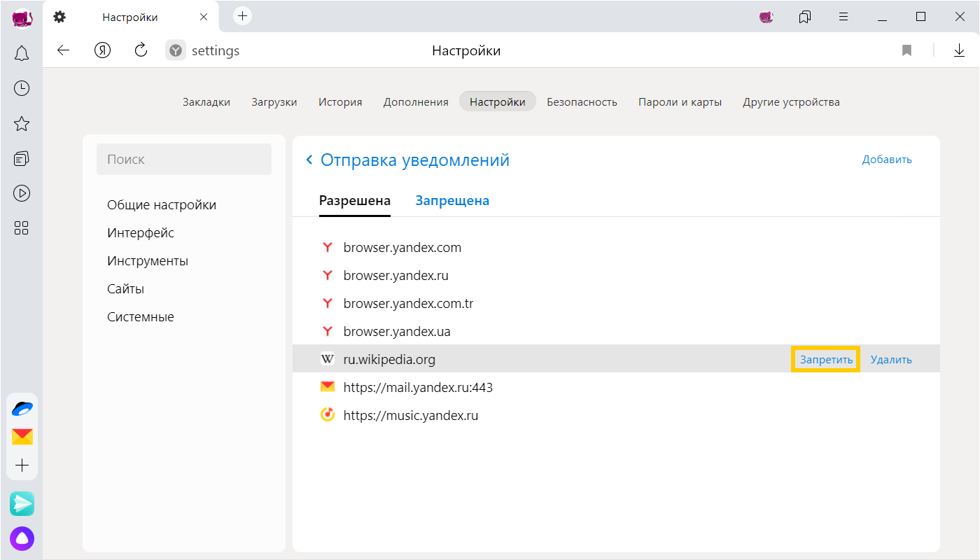Switch to the Запрещена tab
Screen dimensions: 980x560
tap(452, 201)
